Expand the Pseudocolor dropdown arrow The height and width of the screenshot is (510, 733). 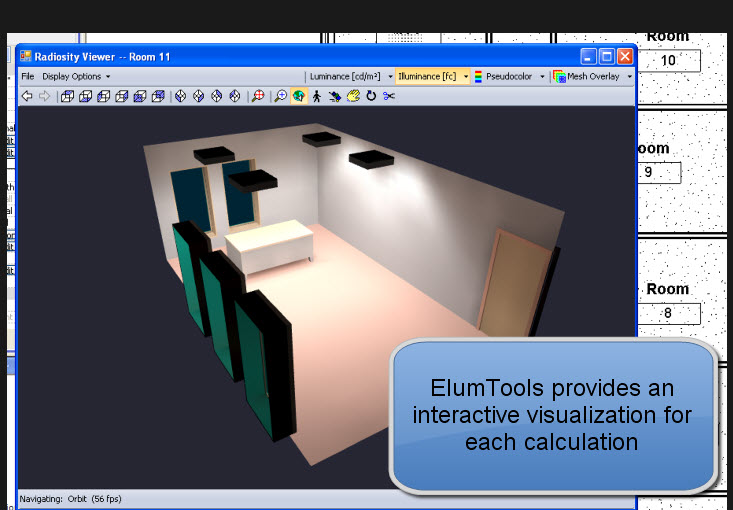(542, 77)
